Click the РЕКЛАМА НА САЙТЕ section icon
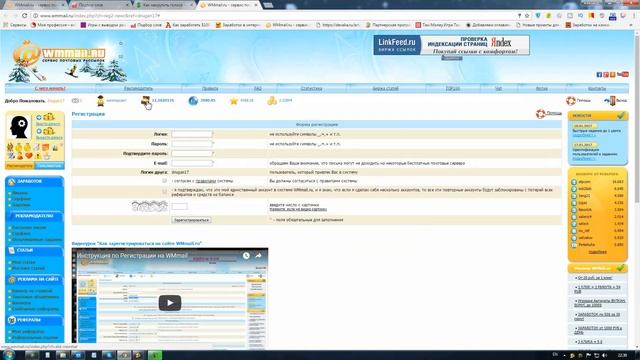Image resolution: width=640 pixels, height=360 pixels. (x=11, y=280)
